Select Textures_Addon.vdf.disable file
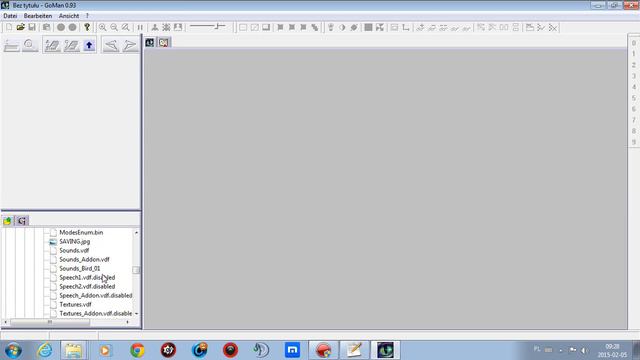The image size is (640, 360). pyautogui.click(x=96, y=313)
